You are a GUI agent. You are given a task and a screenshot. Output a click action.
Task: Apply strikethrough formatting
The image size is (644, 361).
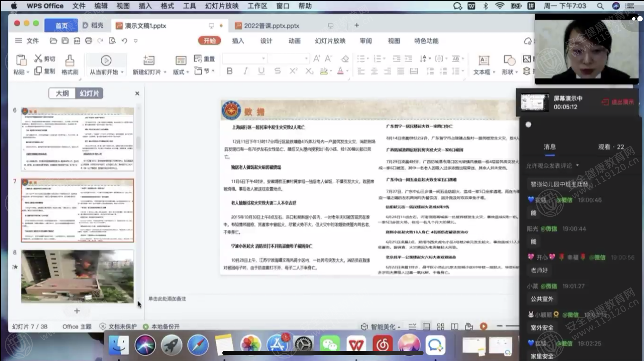tap(277, 71)
